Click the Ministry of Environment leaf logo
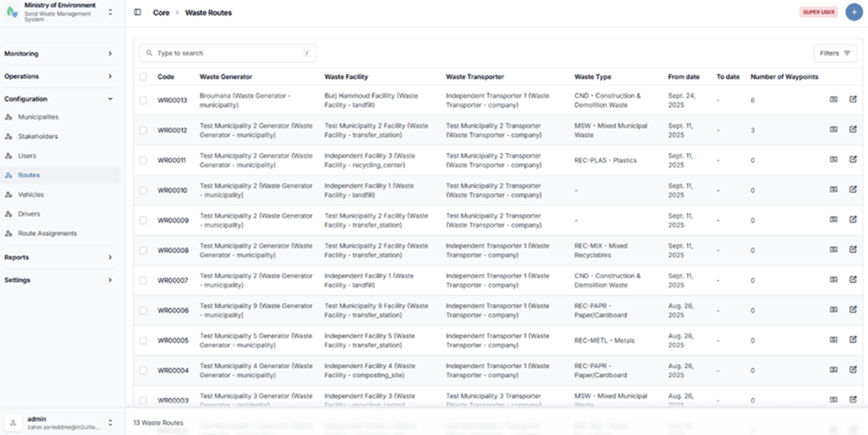The width and height of the screenshot is (868, 435). (12, 12)
